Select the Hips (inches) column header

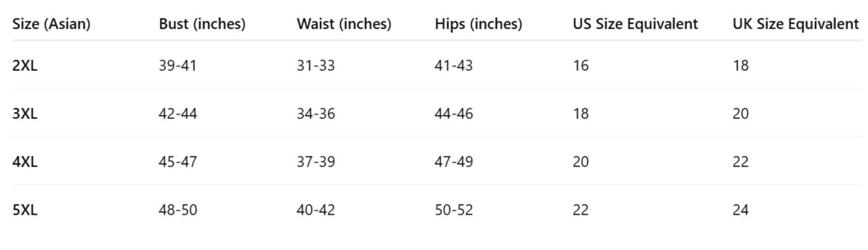[479, 24]
